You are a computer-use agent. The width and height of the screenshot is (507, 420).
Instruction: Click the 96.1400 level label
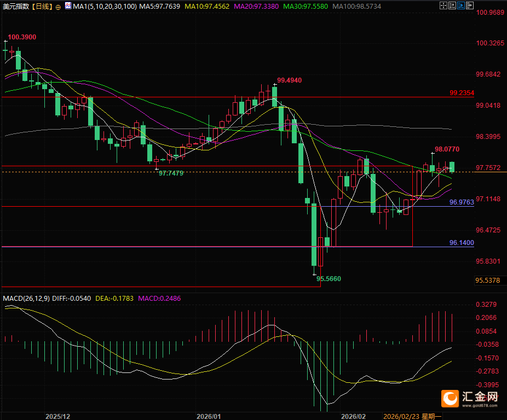pyautogui.click(x=462, y=243)
